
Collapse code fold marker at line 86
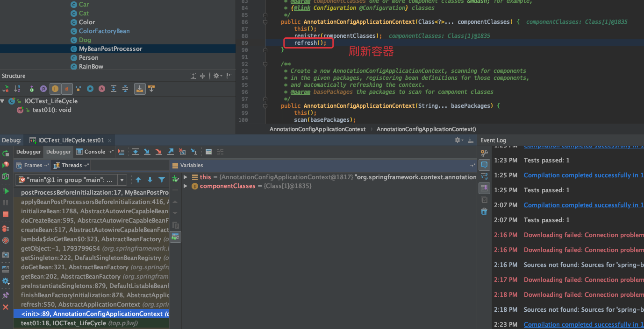[x=265, y=22]
